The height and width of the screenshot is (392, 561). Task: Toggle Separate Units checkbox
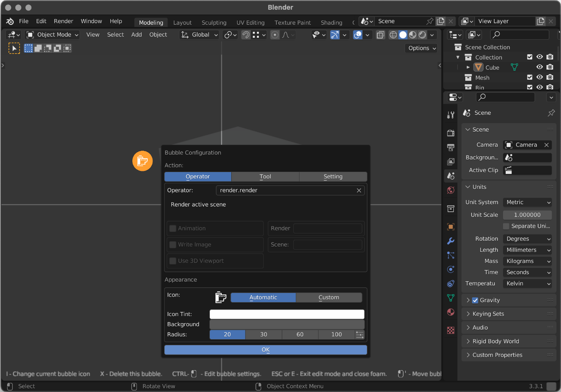(x=506, y=226)
